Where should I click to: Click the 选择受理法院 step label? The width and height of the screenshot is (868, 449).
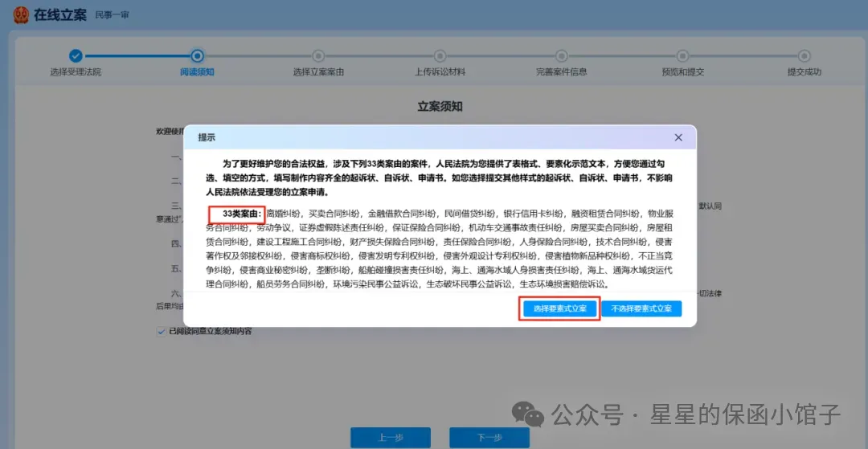pos(76,71)
